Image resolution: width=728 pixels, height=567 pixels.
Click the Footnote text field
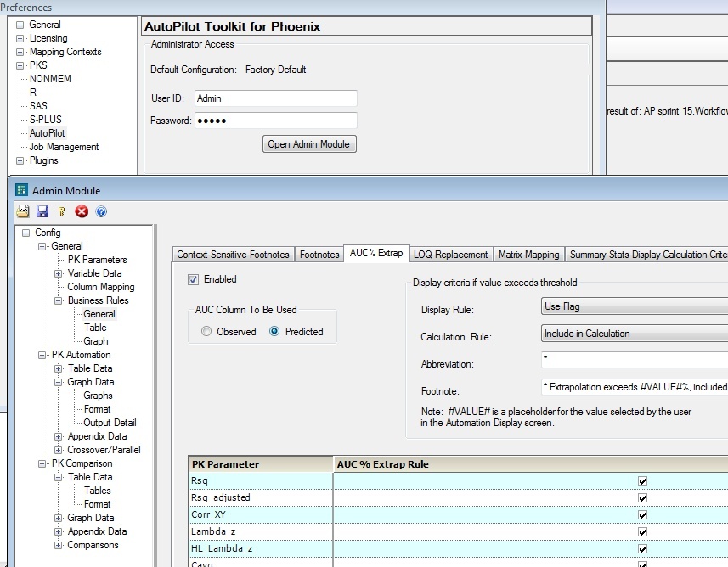[635, 387]
